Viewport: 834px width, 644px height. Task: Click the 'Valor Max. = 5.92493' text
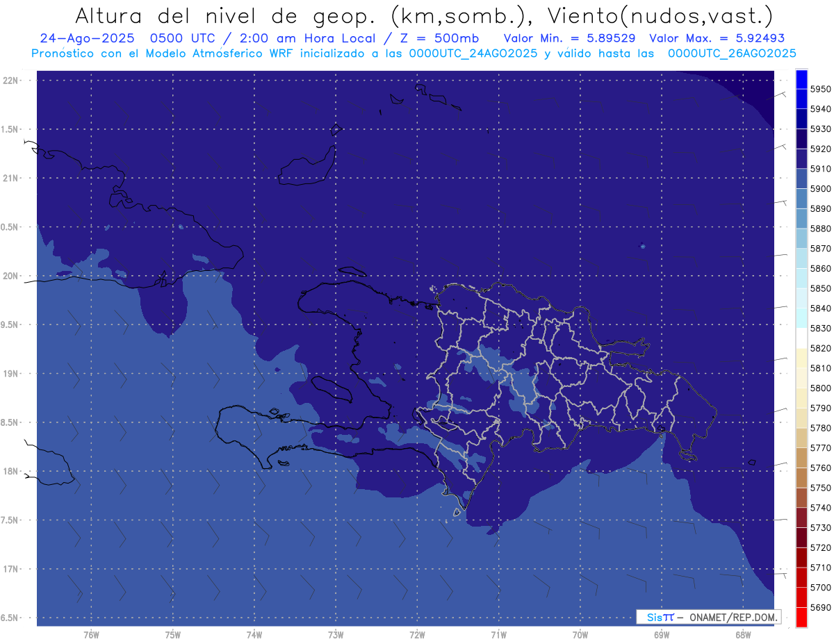[x=717, y=38]
